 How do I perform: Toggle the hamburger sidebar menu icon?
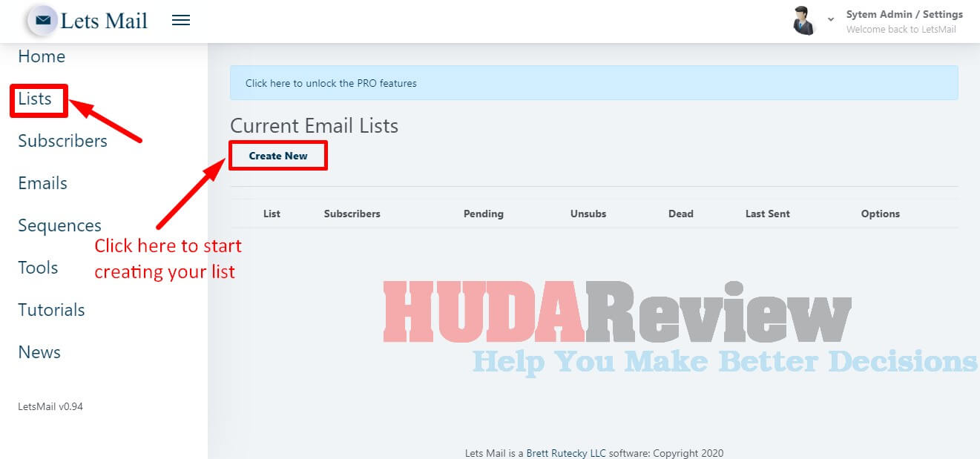pos(181,21)
